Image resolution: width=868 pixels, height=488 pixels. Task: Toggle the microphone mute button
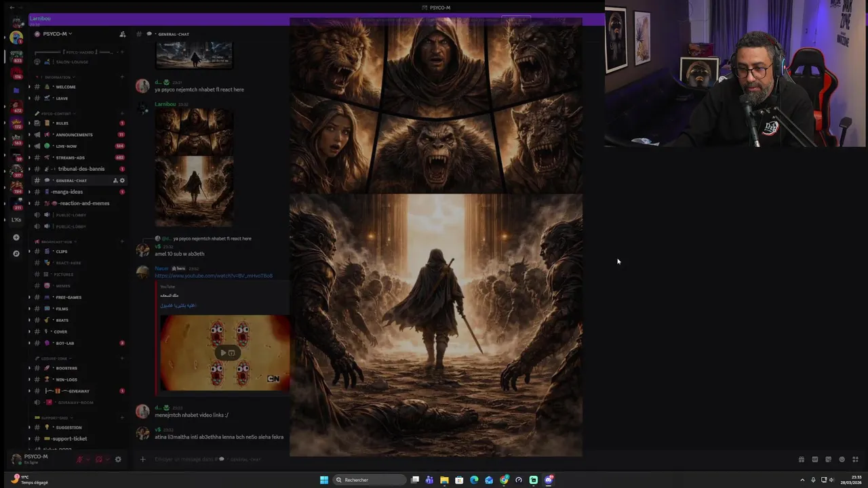(x=79, y=460)
